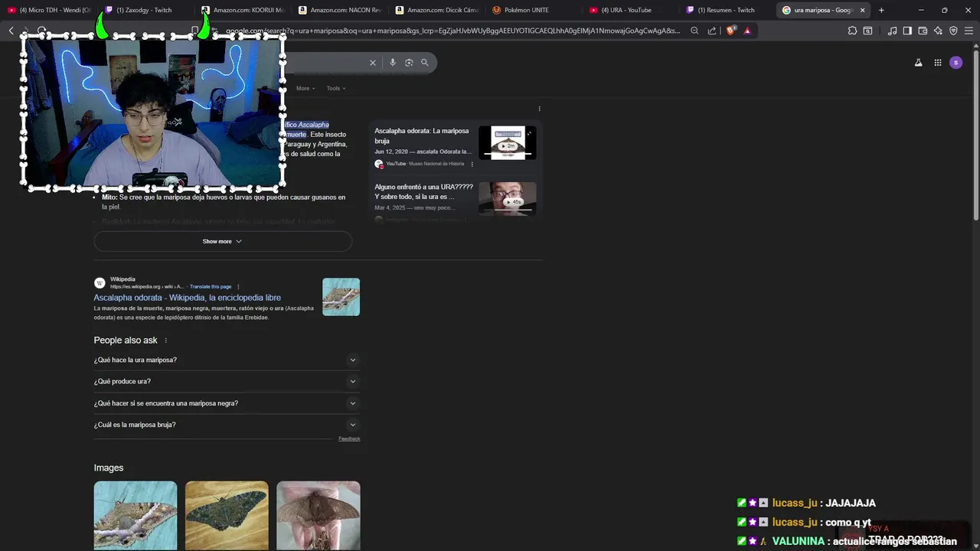Open Google Lens image search icon
This screenshot has height=551, width=980.
[x=409, y=63]
